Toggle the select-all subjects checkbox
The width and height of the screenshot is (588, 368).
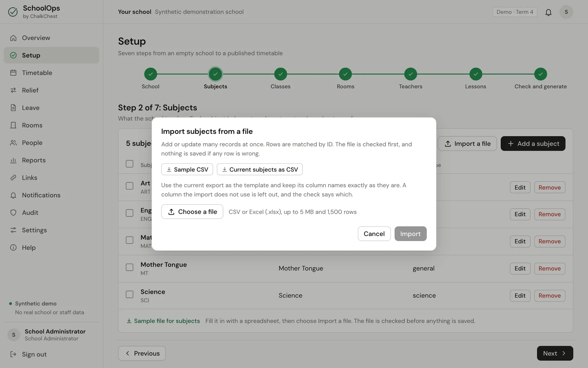point(129,164)
